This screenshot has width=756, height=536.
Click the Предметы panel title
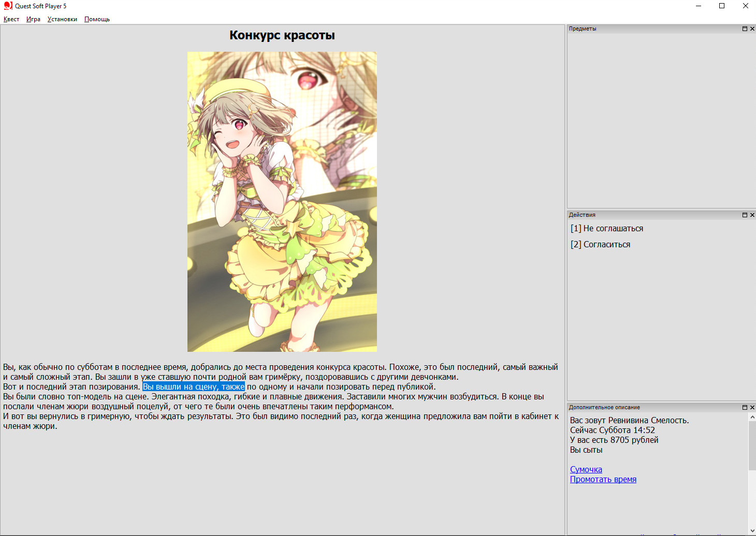583,29
